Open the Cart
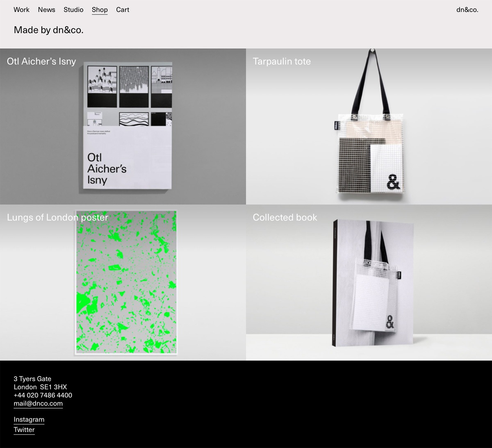Image resolution: width=492 pixels, height=448 pixels. tap(122, 9)
